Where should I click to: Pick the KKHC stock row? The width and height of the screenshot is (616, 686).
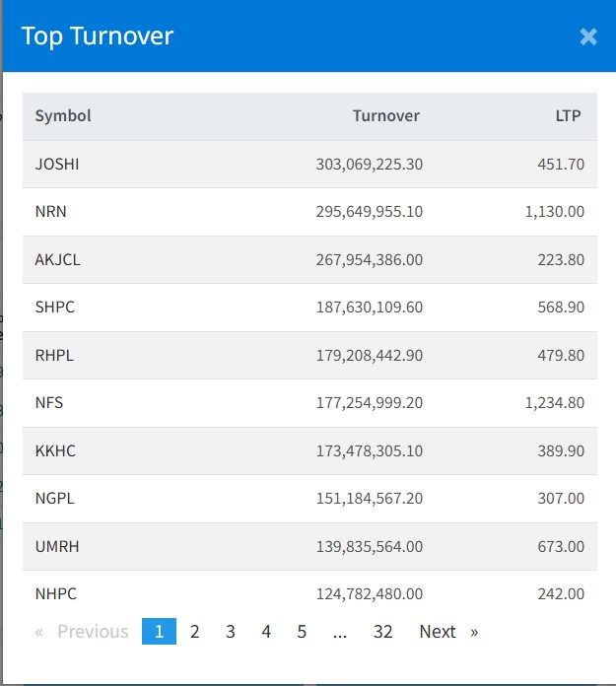click(x=55, y=451)
